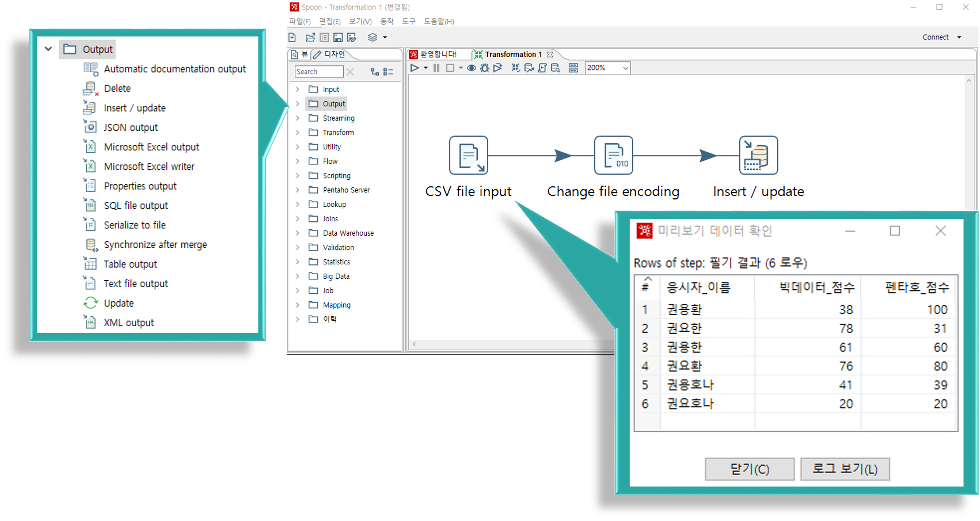Viewport: 980px width, 521px height.
Task: Select the Insert / update step on the canvas
Action: pos(758,155)
